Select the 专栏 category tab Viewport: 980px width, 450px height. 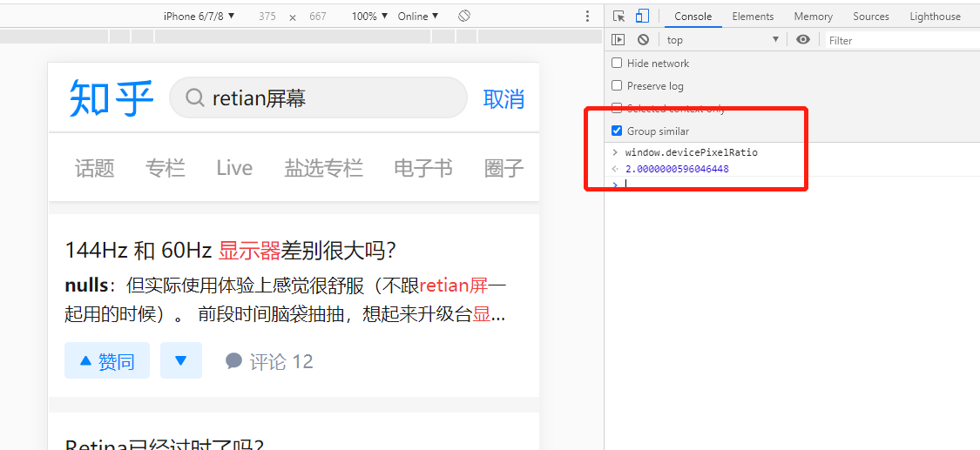(165, 168)
